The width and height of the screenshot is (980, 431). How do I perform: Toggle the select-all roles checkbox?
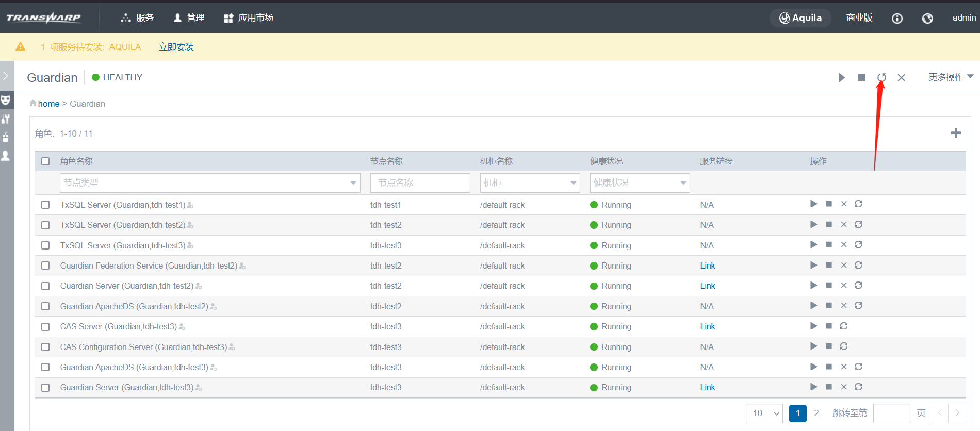(x=45, y=161)
